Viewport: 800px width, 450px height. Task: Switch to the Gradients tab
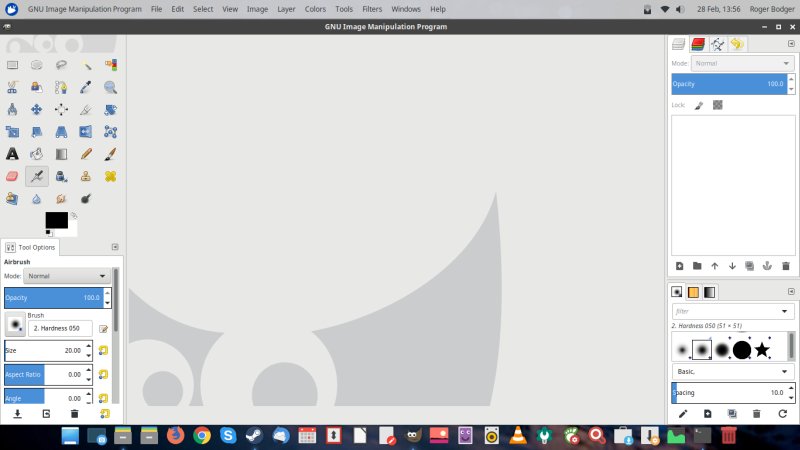coord(710,292)
